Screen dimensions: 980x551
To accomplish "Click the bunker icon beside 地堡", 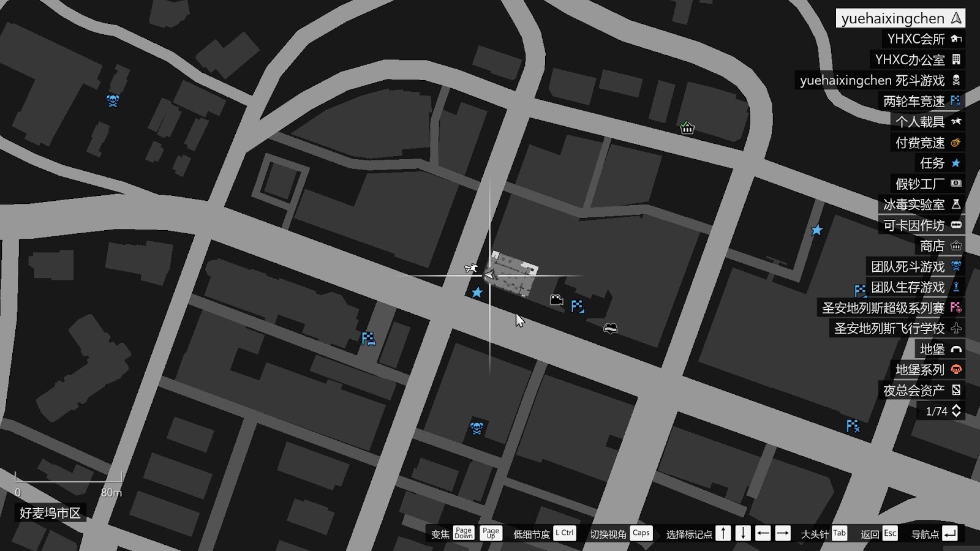I will click(956, 349).
